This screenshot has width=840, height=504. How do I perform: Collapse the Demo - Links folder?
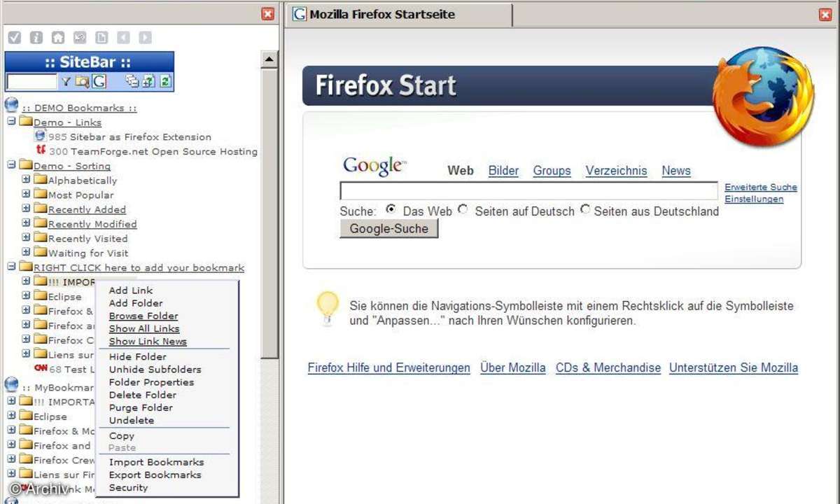[x=11, y=122]
